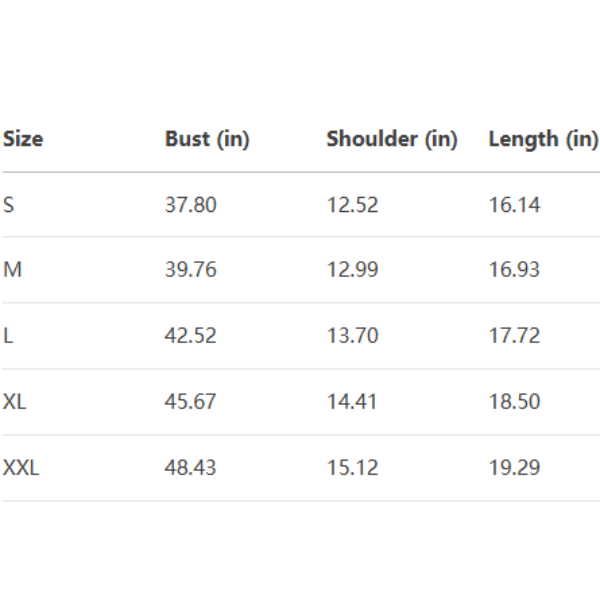Click the Length (in) column header
Screen dimensions: 600x600
click(x=543, y=139)
